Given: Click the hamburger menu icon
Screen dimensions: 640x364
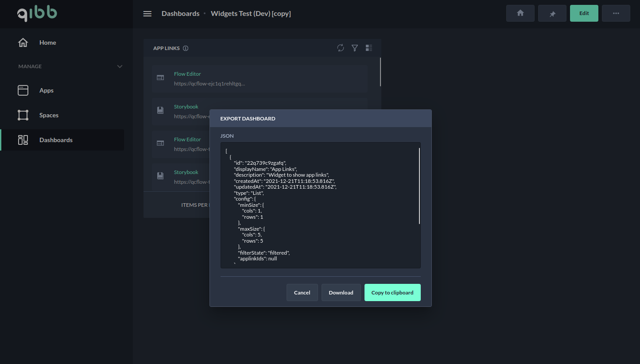Looking at the screenshot, I should pos(147,14).
